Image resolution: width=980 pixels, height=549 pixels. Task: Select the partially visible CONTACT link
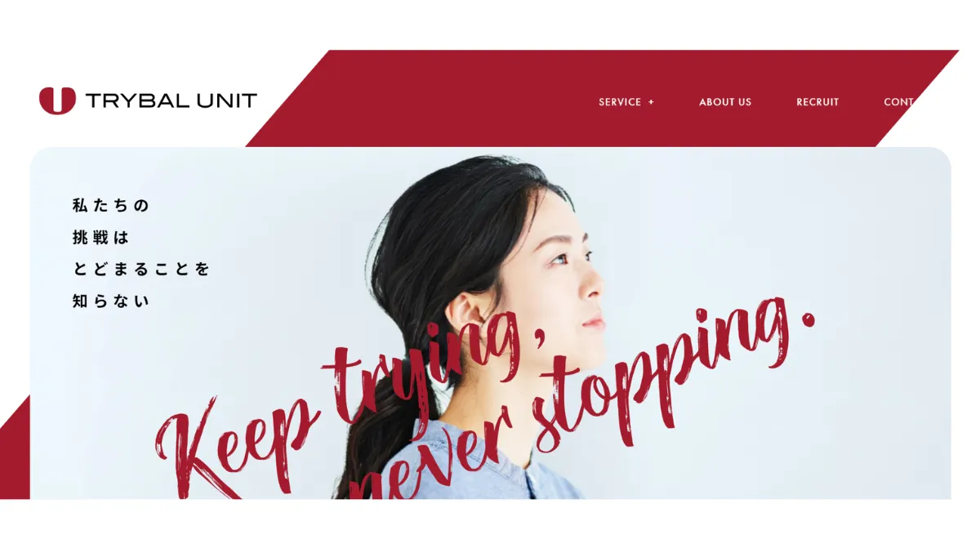pyautogui.click(x=898, y=102)
